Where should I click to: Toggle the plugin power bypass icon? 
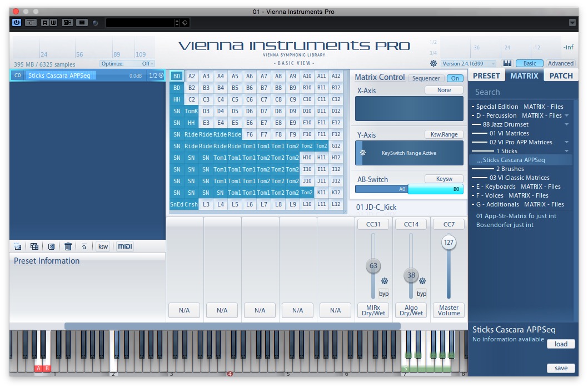click(x=17, y=22)
